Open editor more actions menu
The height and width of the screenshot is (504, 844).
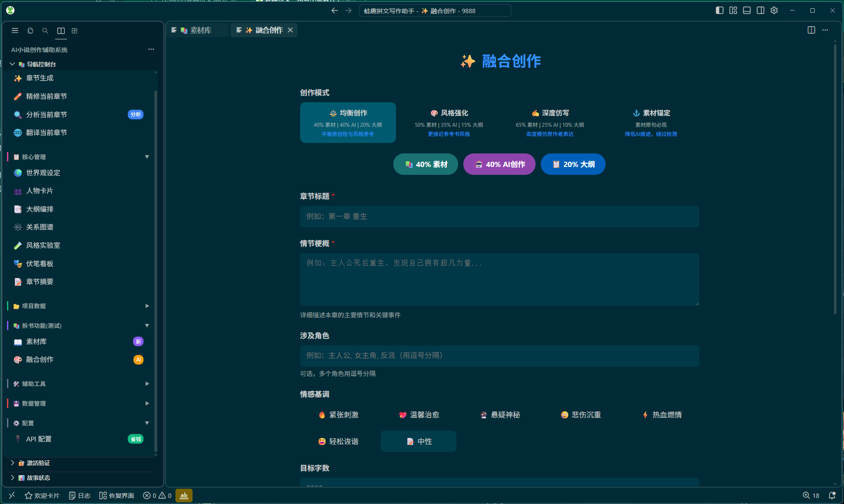coord(825,30)
